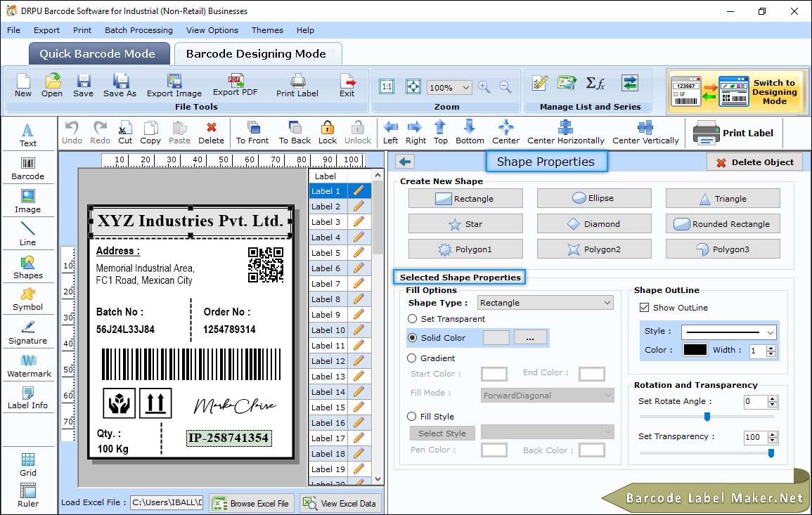Click the Browse Excel File button
The height and width of the screenshot is (515, 812).
pyautogui.click(x=252, y=503)
